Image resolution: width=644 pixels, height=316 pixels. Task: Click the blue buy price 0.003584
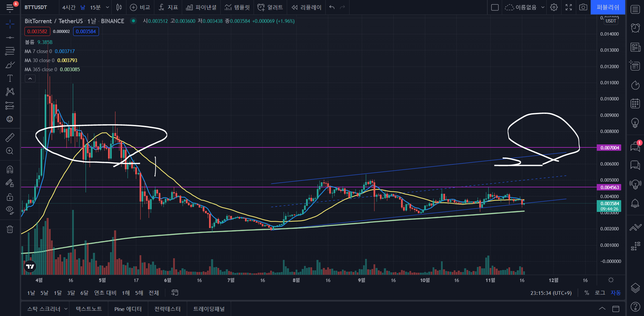point(86,32)
